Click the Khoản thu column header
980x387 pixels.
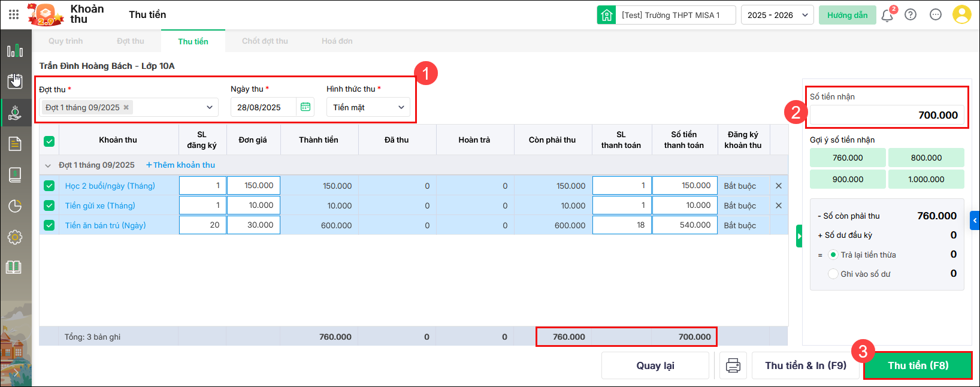pos(118,140)
